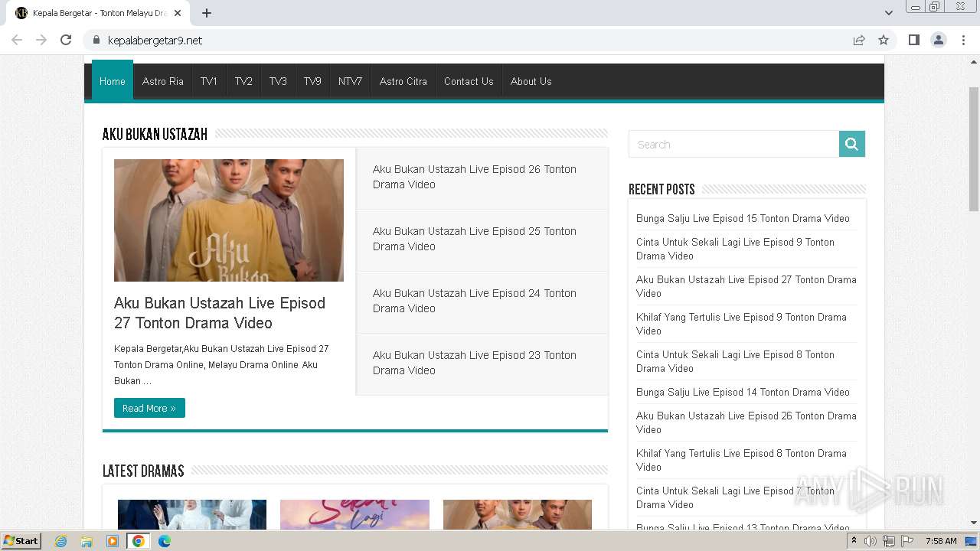Open the network tray icon
This screenshot has width=980, height=551.
[x=889, y=541]
